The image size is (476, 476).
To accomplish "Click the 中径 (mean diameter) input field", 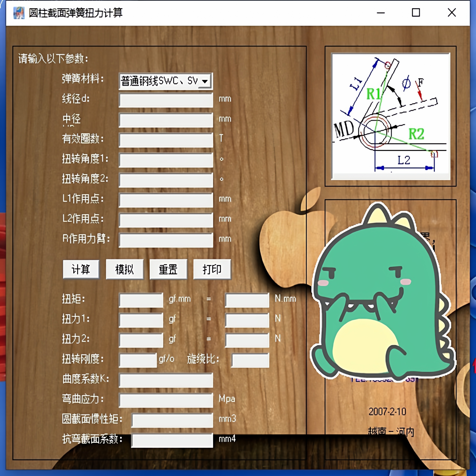I will pos(165,120).
